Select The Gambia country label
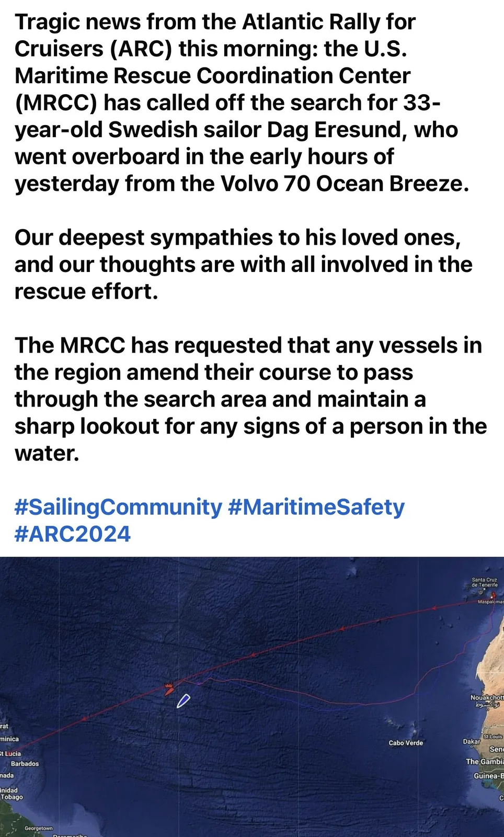 point(485,762)
